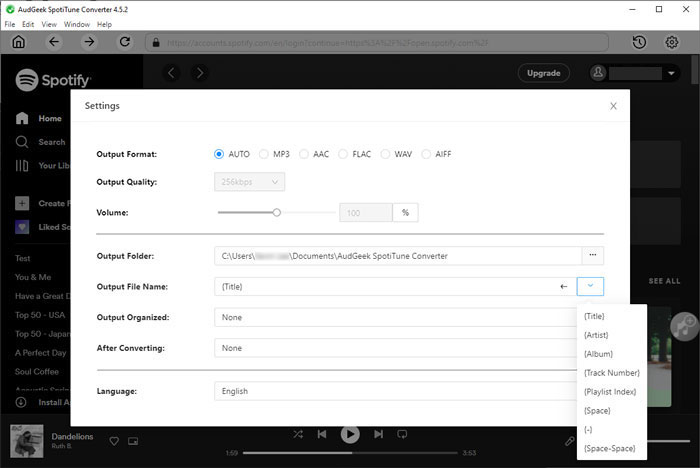Like the Dandelions track heart icon

[x=114, y=441]
